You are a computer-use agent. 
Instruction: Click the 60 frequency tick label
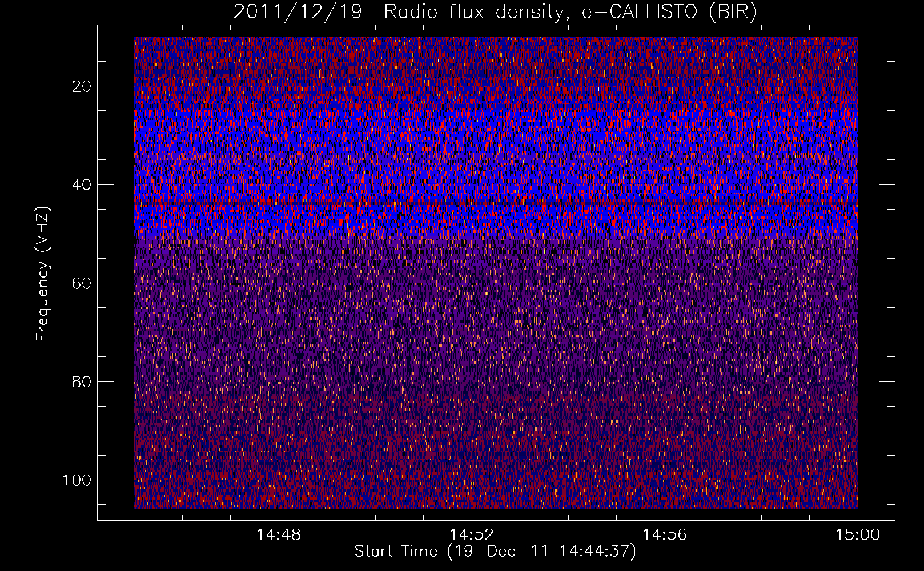[82, 283]
